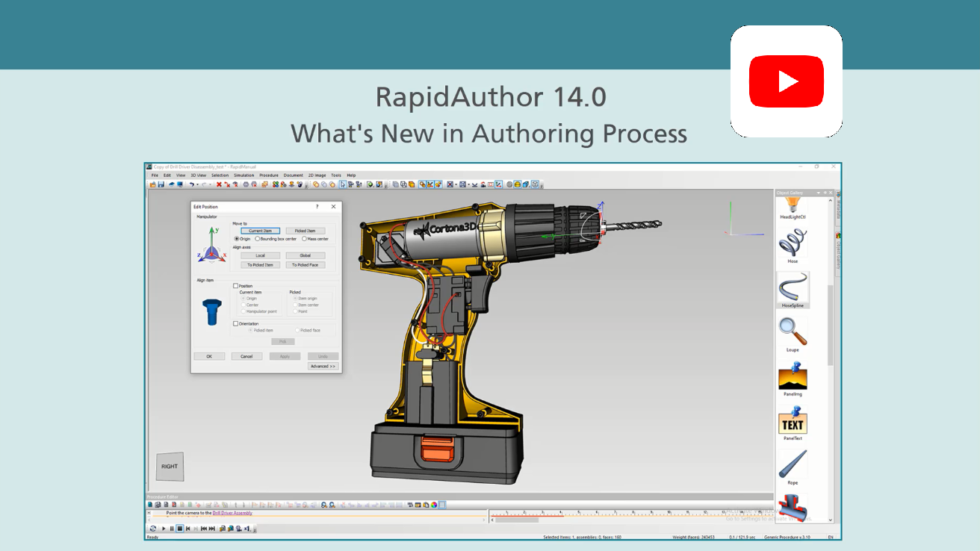Click the Loop playback icon
The width and height of the screenshot is (980, 551).
(x=153, y=529)
